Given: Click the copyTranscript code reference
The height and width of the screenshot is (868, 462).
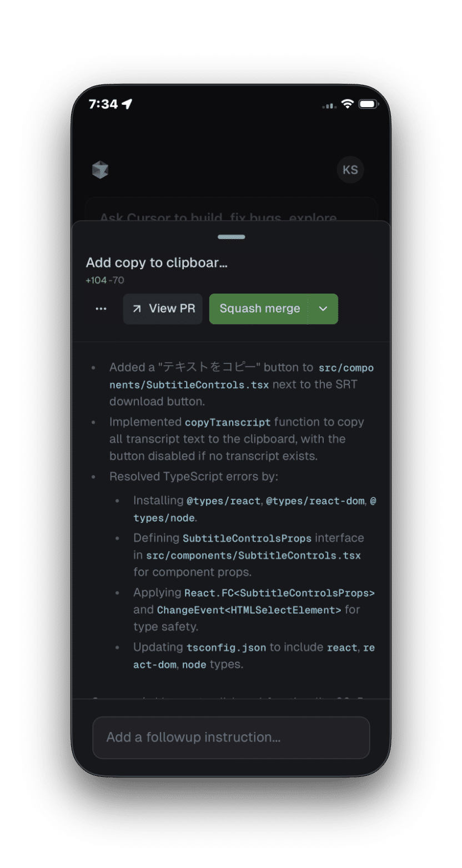Looking at the screenshot, I should [228, 423].
